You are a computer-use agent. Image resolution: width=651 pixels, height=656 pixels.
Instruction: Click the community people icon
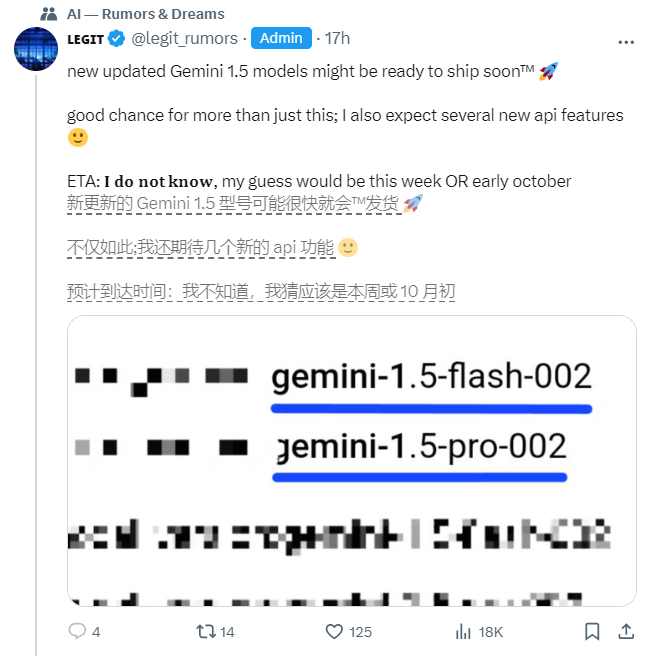(x=49, y=14)
